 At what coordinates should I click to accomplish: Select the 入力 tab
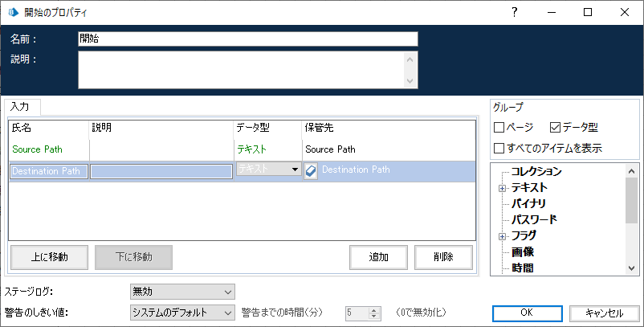(x=22, y=107)
